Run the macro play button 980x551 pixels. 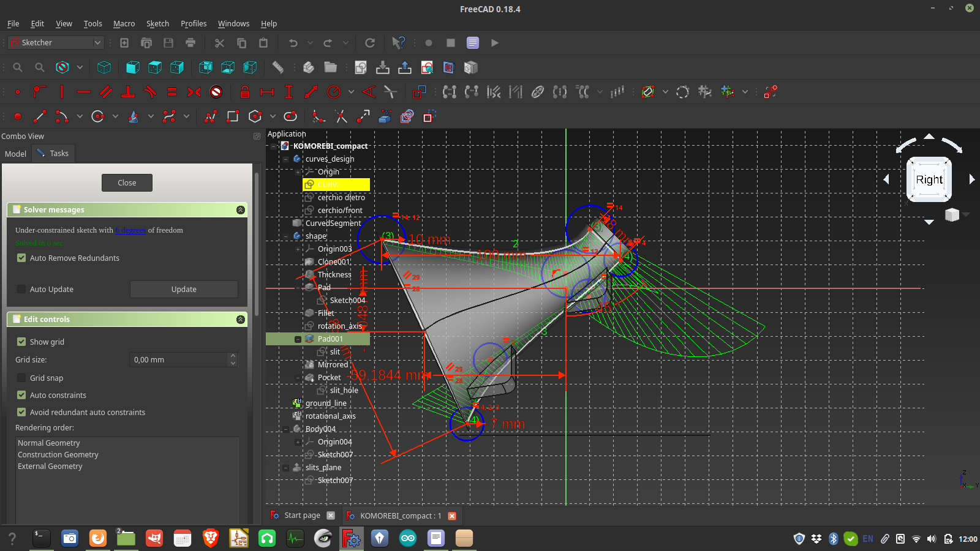[x=495, y=43]
